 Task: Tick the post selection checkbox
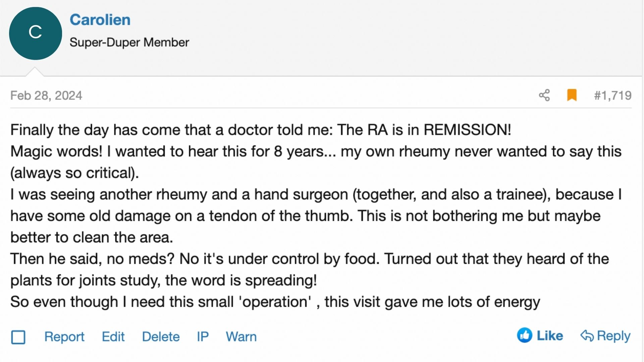tap(18, 337)
